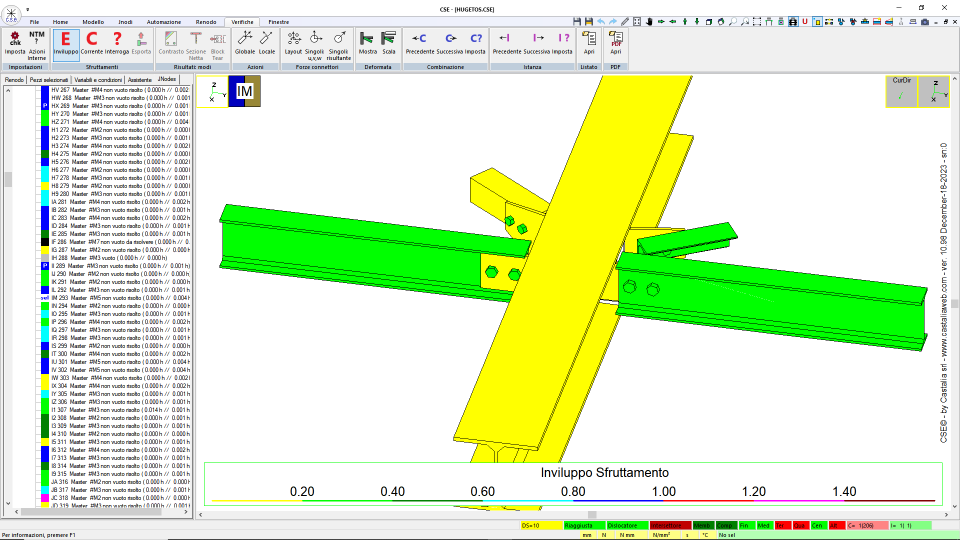Go to Successiva combination
The width and height of the screenshot is (960, 540).
pos(450,43)
